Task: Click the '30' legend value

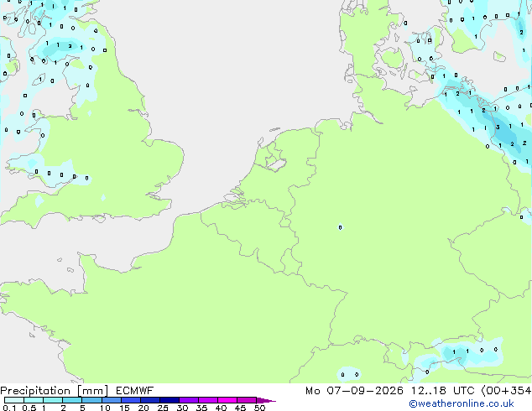Action: pyautogui.click(x=182, y=408)
